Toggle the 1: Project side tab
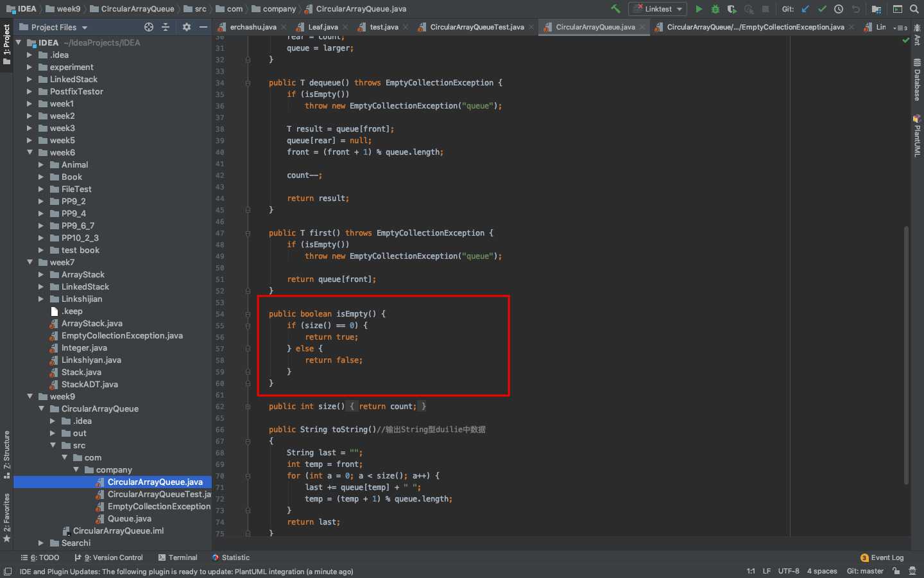The image size is (924, 578). click(x=6, y=45)
